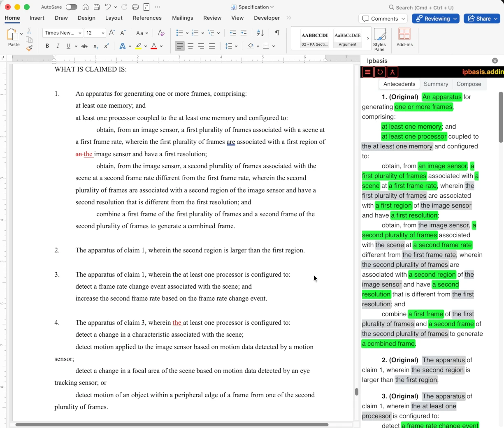Click the Format Painter brush
504x428 pixels.
[x=29, y=48]
